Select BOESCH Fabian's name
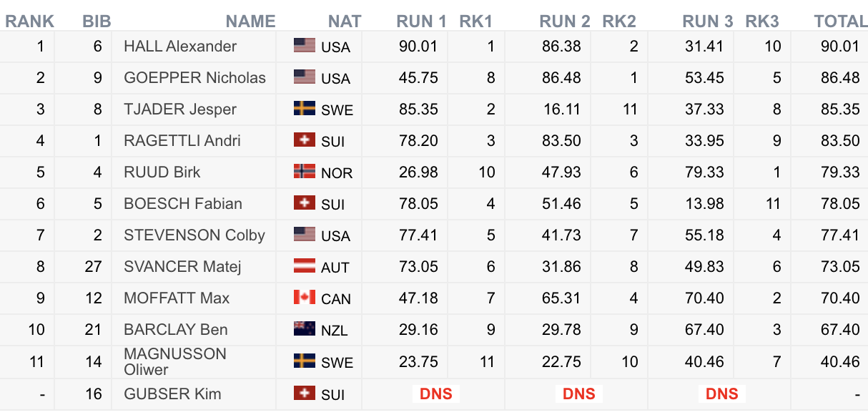868x415 pixels. click(x=183, y=204)
